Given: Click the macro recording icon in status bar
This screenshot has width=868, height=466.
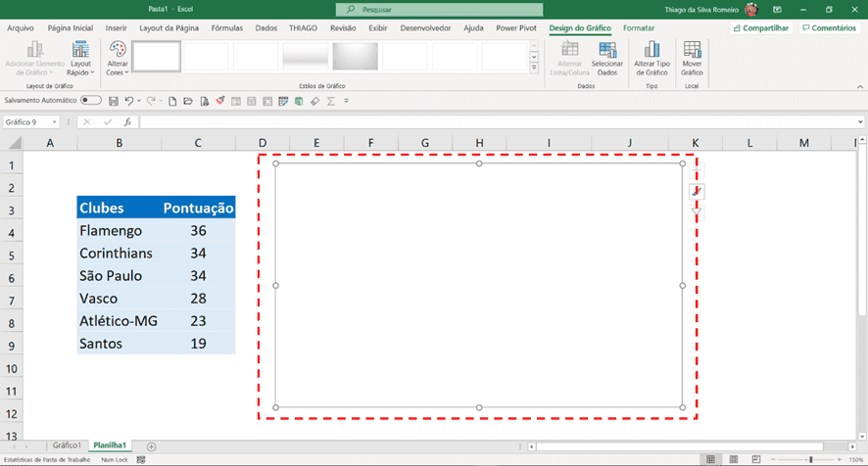Looking at the screenshot, I should point(141,460).
